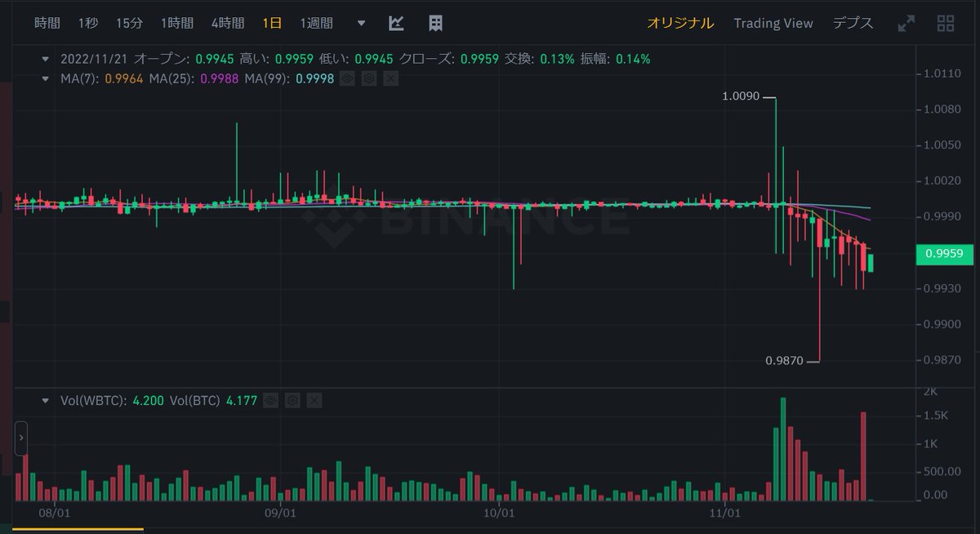Collapse the Vol(WBTC) legend arrow
This screenshot has height=534, width=980.
(x=46, y=400)
